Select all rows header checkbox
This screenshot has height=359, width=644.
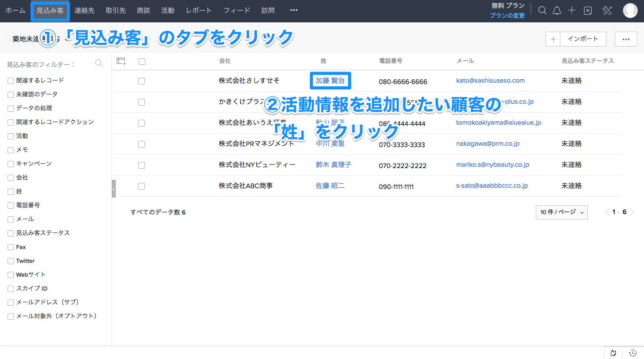(x=142, y=61)
